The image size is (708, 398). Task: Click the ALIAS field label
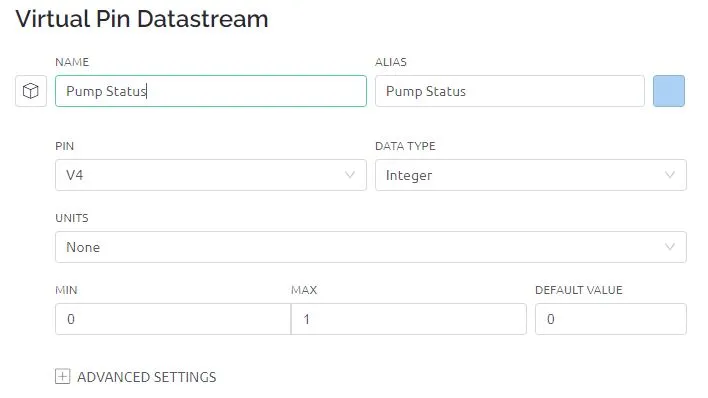click(x=391, y=62)
